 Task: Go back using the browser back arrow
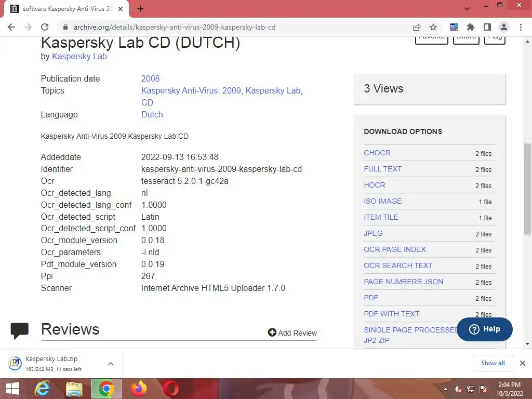pyautogui.click(x=11, y=27)
